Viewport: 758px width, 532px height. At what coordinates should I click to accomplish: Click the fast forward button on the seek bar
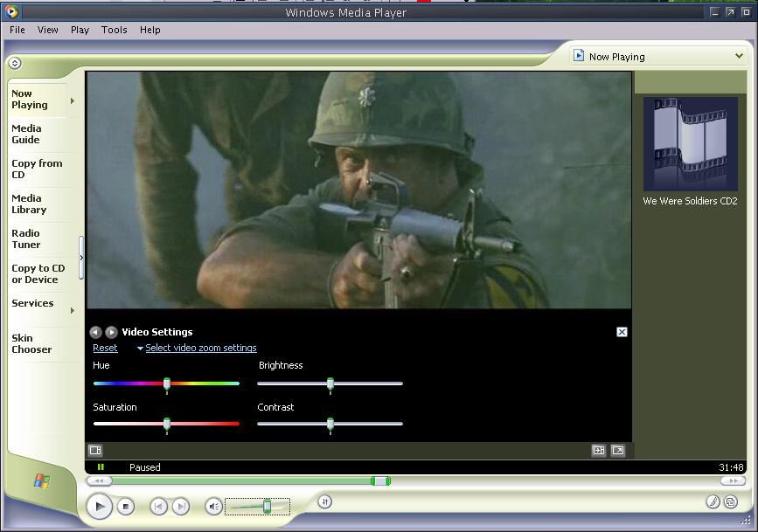click(733, 480)
